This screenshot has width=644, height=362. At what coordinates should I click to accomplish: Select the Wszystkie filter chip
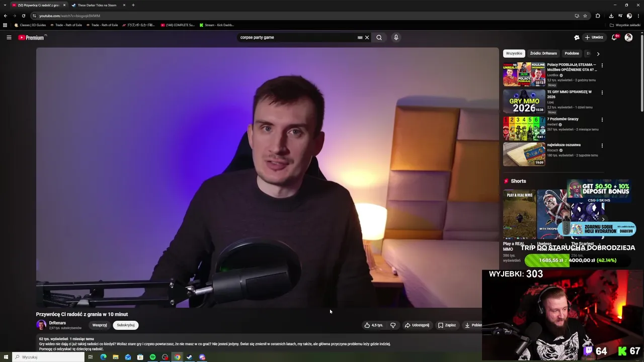pos(514,53)
